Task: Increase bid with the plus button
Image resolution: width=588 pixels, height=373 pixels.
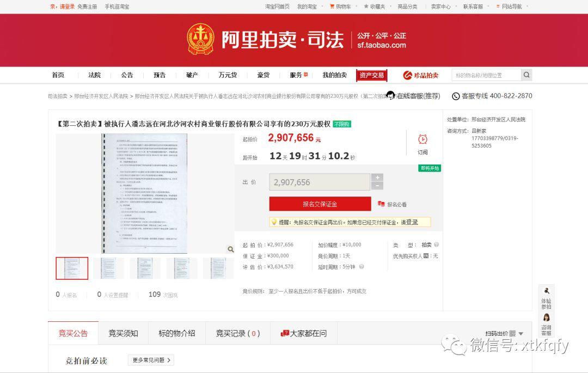Action: tap(377, 178)
